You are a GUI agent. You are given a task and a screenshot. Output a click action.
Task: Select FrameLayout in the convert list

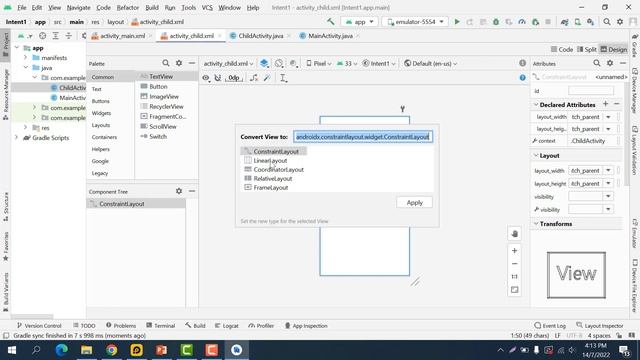coord(271,187)
